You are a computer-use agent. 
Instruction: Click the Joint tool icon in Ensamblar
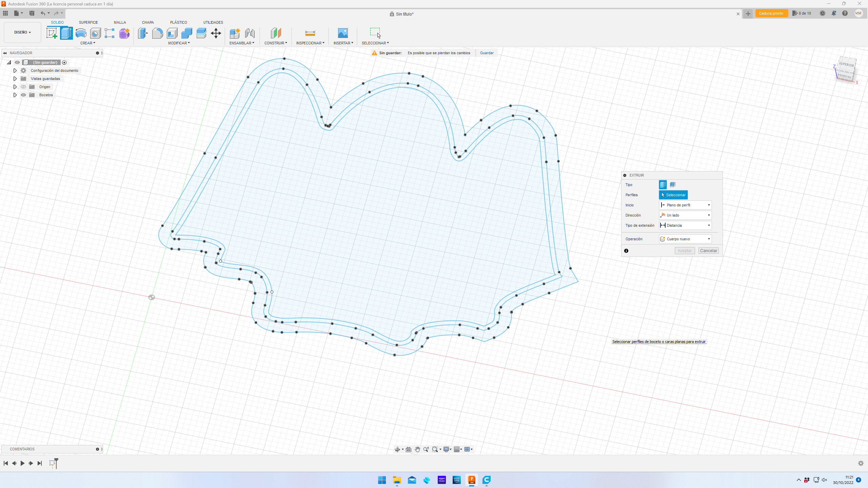click(250, 33)
